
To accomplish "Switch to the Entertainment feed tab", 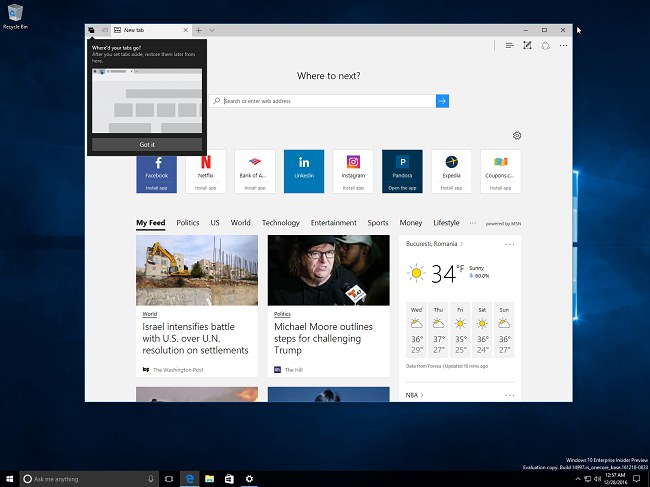I will pyautogui.click(x=334, y=223).
